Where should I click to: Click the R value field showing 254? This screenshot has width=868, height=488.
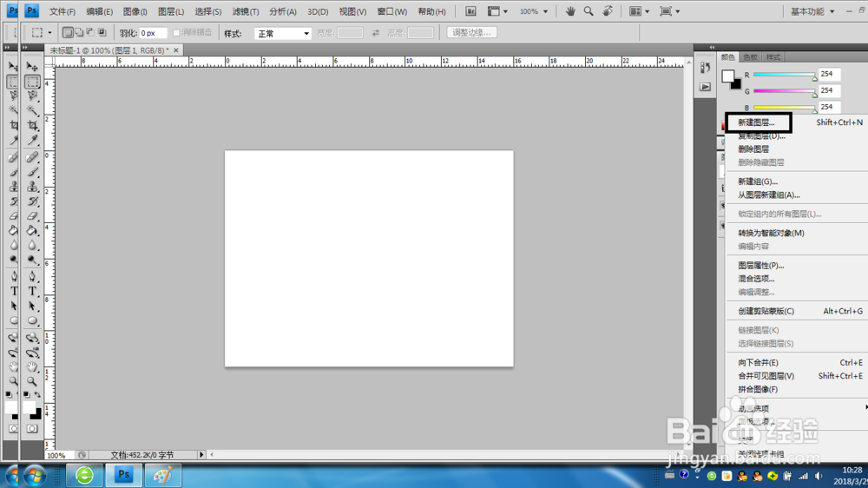tap(829, 74)
